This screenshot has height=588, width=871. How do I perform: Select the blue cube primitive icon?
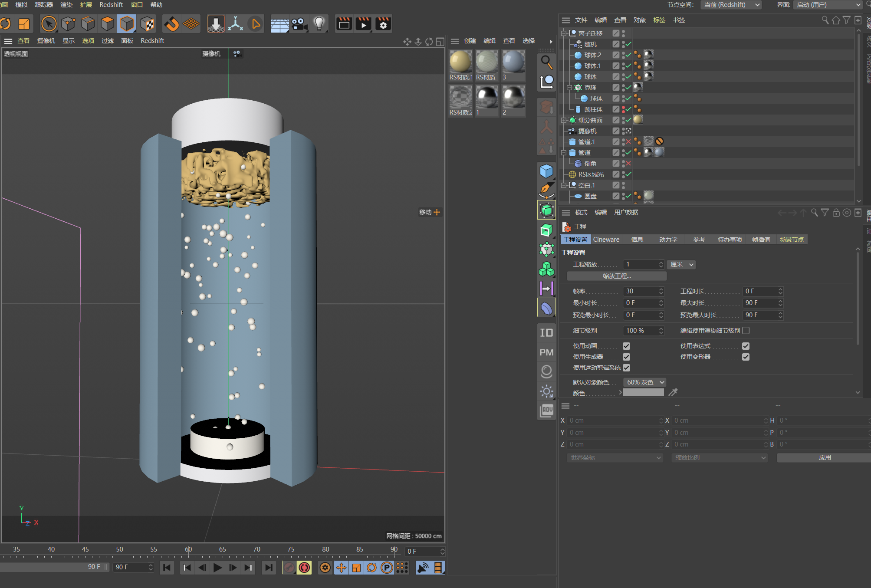(546, 171)
